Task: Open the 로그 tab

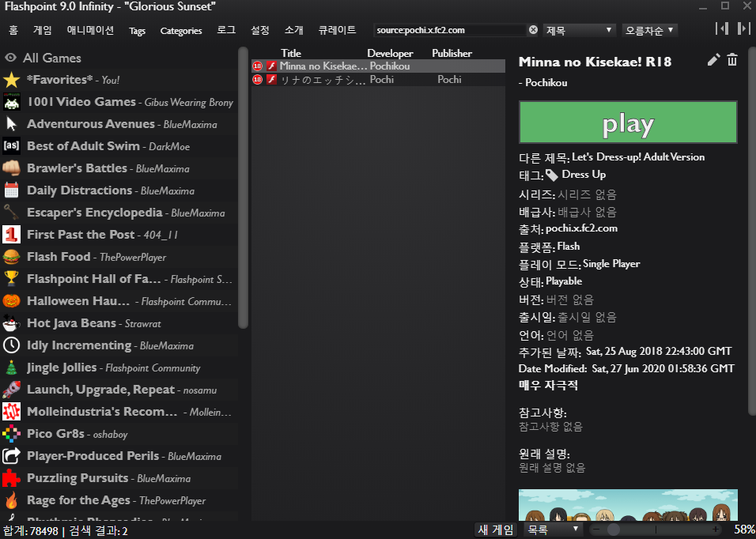Action: [x=226, y=30]
